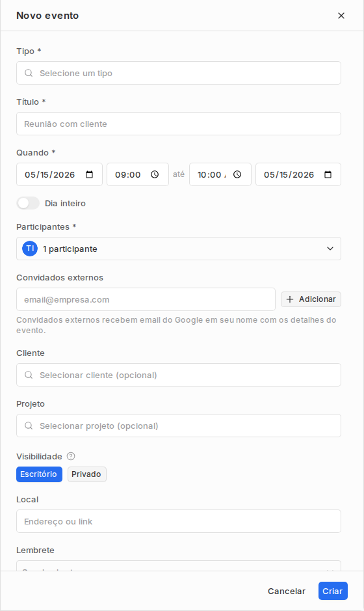Close the Novo evento dialog

[x=341, y=16]
